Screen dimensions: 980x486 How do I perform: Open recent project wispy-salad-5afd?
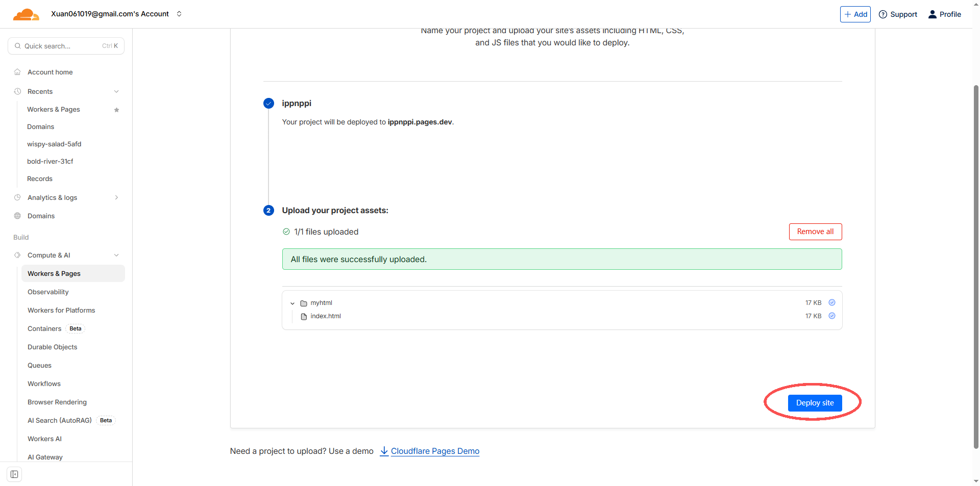(x=54, y=144)
